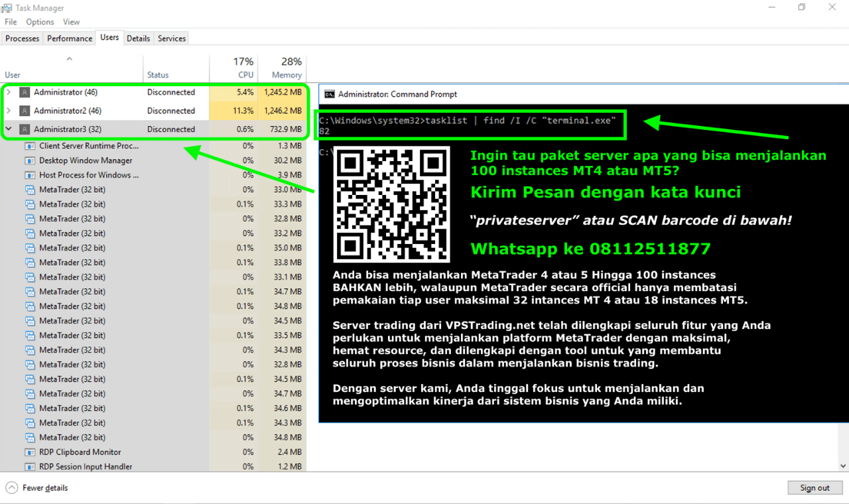This screenshot has height=504, width=849.
Task: Expand the Administrator2 (46) user row
Action: (x=9, y=111)
